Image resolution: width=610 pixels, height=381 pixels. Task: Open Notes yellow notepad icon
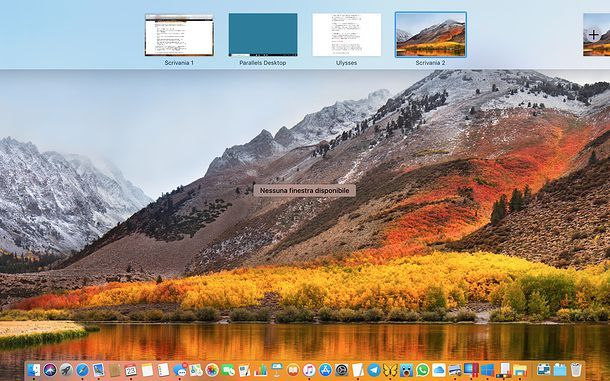pyautogui.click(x=147, y=370)
